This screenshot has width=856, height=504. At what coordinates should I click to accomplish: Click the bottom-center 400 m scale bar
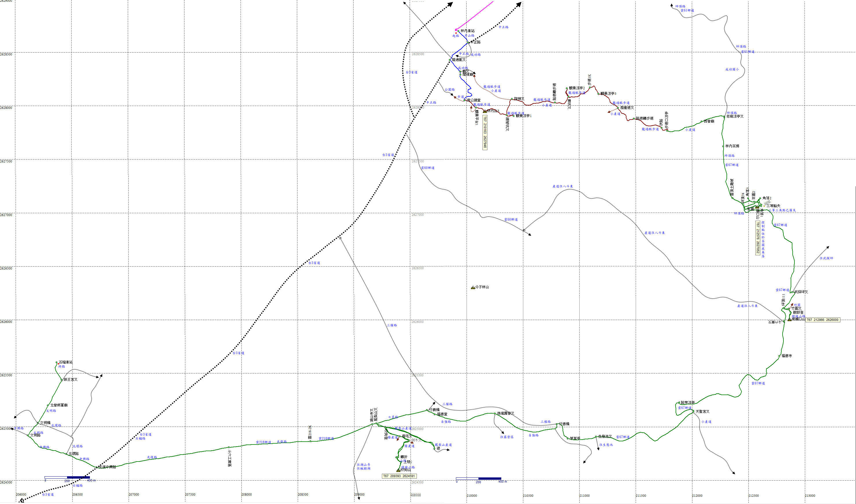(x=478, y=479)
